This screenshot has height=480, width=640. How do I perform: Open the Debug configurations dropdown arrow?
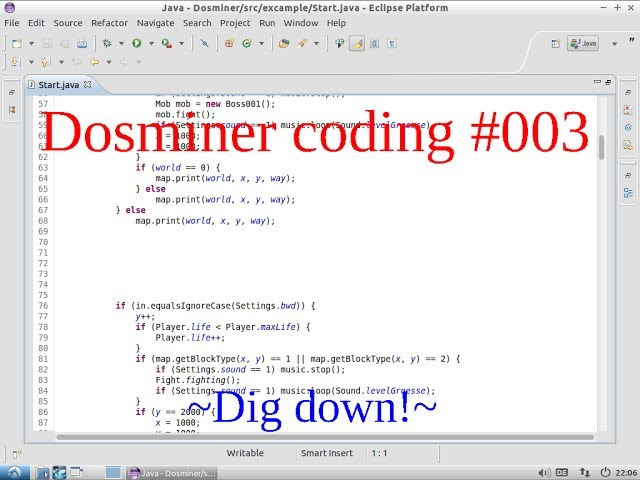tap(121, 44)
